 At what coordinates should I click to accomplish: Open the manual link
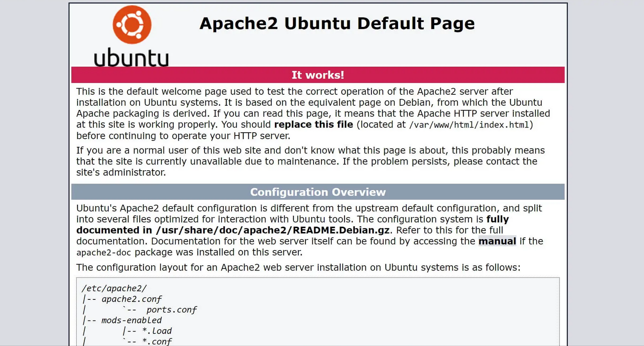497,241
